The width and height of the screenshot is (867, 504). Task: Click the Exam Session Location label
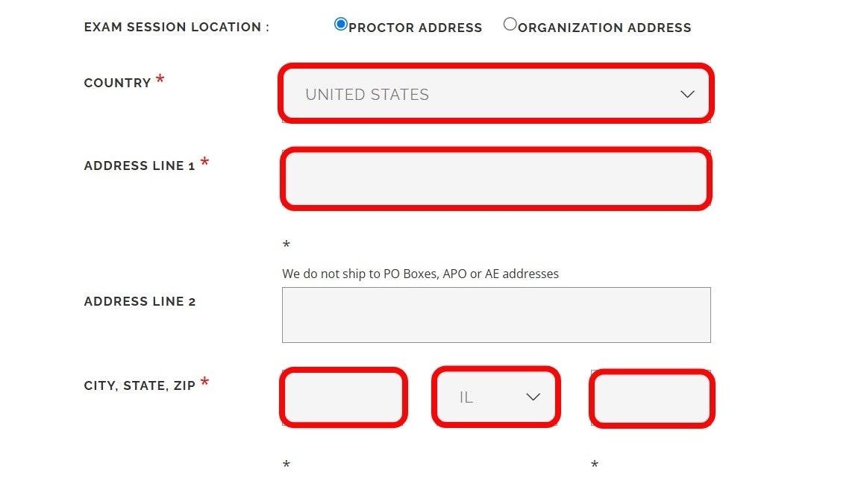pos(176,27)
